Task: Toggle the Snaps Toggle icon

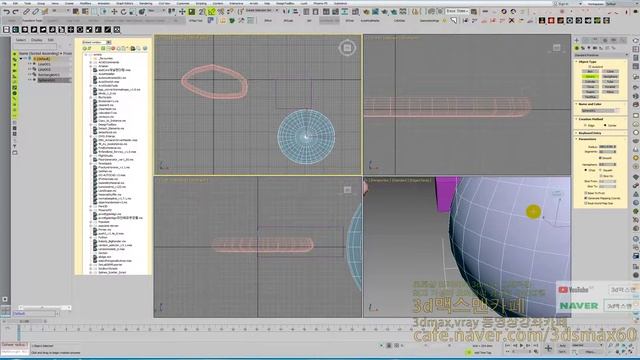Action: (202, 12)
